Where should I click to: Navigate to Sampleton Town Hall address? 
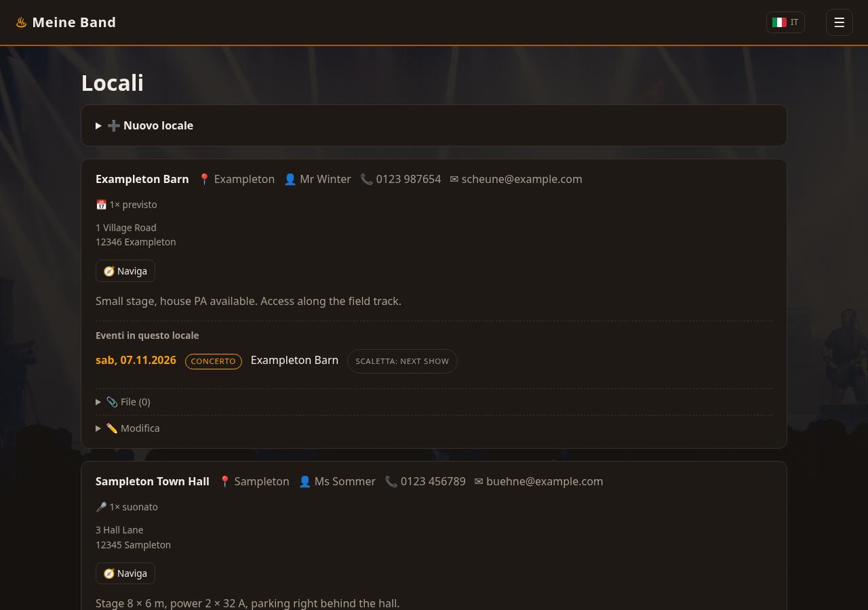click(125, 573)
